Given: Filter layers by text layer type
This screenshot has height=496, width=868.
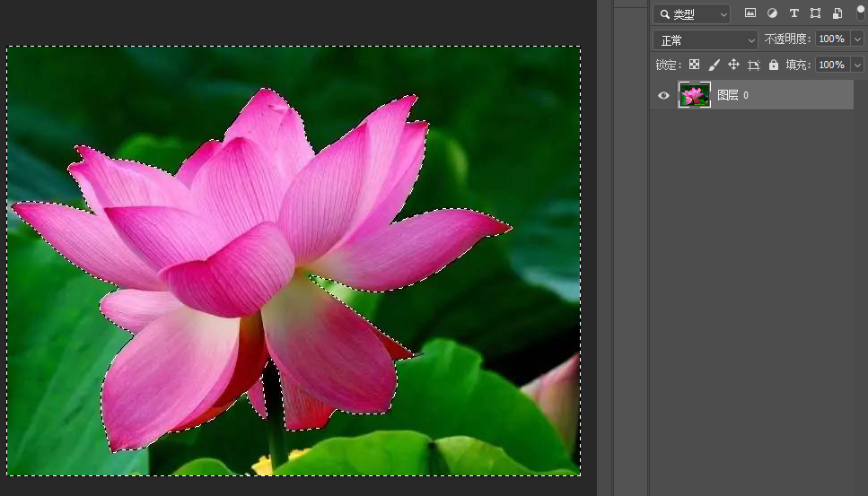Looking at the screenshot, I should (793, 13).
